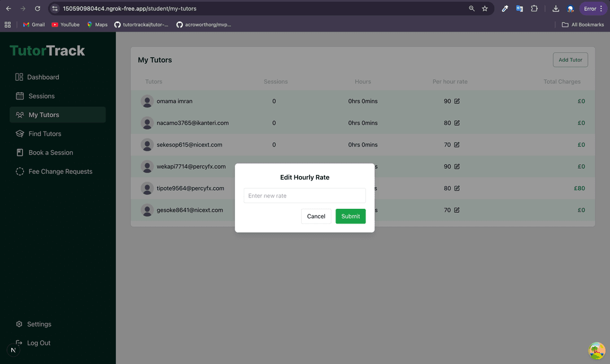Screen dimensions: 610x364
Task: Click the Total Charges column header
Action: 562,82
